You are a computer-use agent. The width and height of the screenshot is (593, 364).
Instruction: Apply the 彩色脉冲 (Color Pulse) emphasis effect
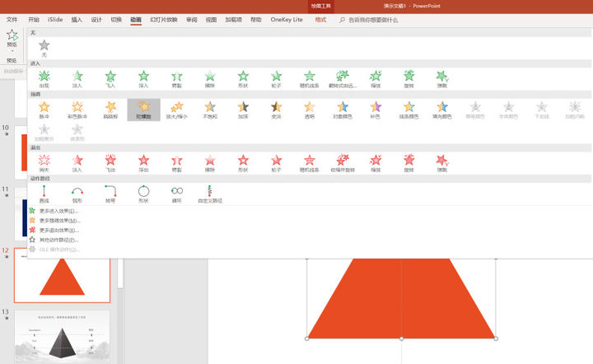coord(77,110)
